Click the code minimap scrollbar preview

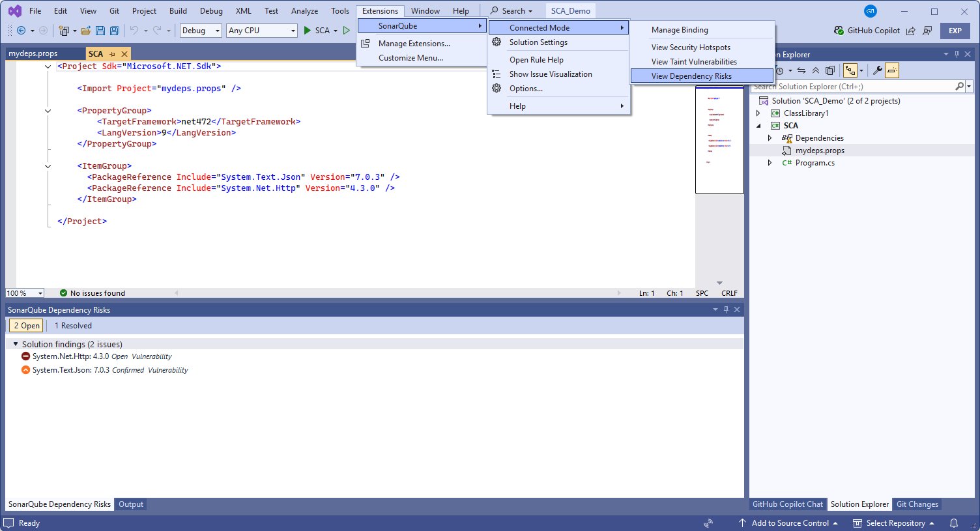pos(719,140)
